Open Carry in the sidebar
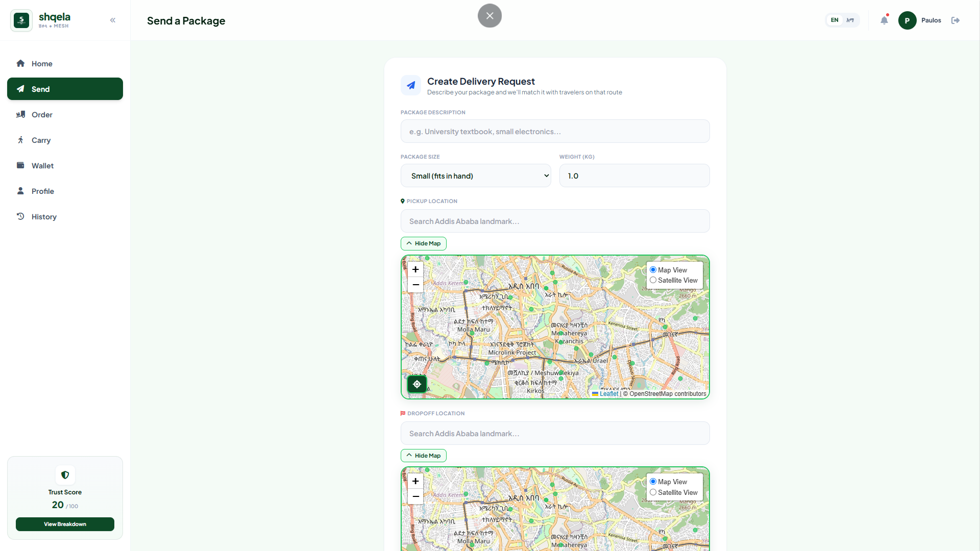The image size is (980, 551). (x=65, y=140)
